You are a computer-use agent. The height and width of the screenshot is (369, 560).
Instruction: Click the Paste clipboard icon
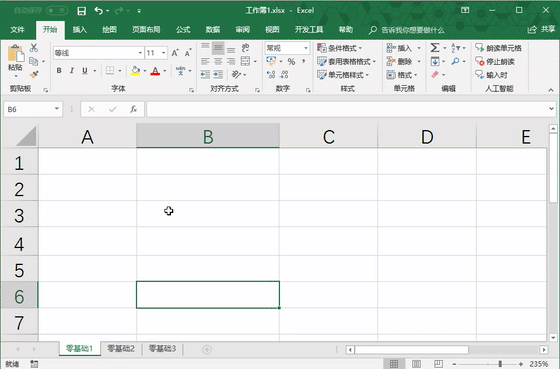pyautogui.click(x=16, y=54)
